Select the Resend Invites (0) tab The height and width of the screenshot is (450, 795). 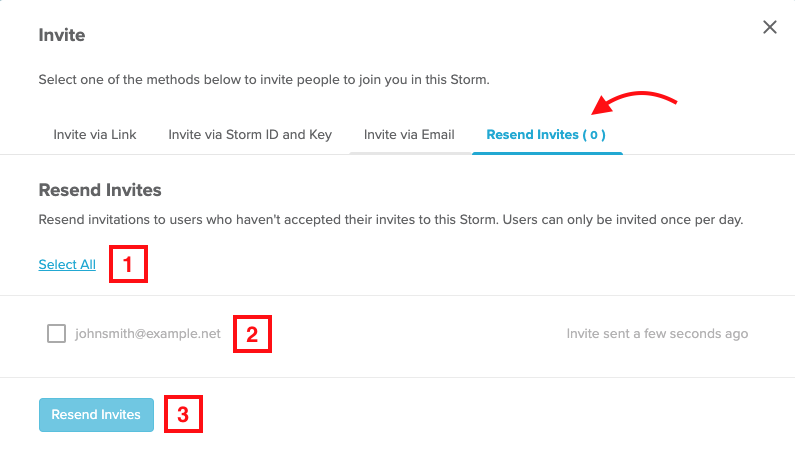pos(546,135)
